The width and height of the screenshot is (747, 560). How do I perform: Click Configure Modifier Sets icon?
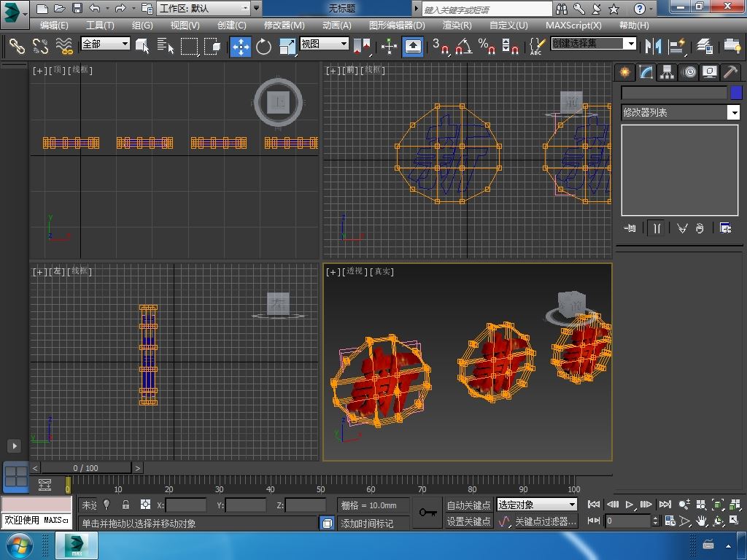pyautogui.click(x=725, y=228)
